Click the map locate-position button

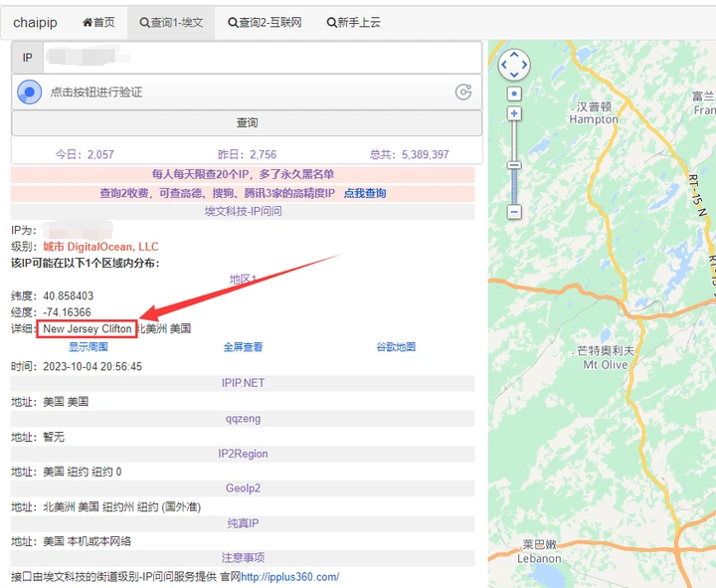[x=514, y=94]
